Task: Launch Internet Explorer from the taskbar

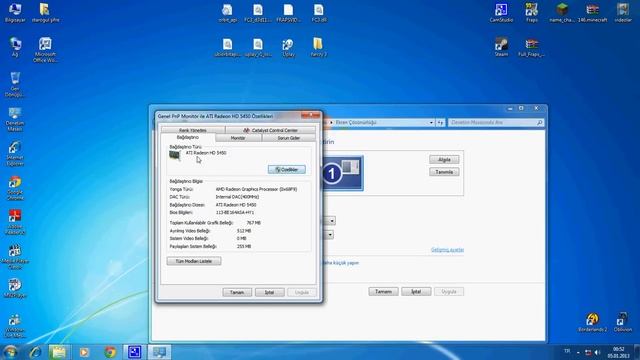Action: coord(35,352)
